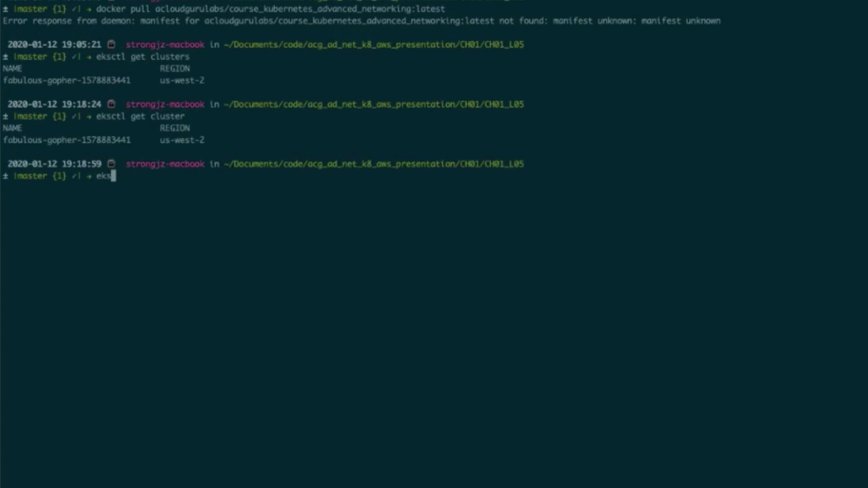Image resolution: width=868 pixels, height=488 pixels.
Task: Click the first 'eksctl get clusters' command
Action: (142, 56)
